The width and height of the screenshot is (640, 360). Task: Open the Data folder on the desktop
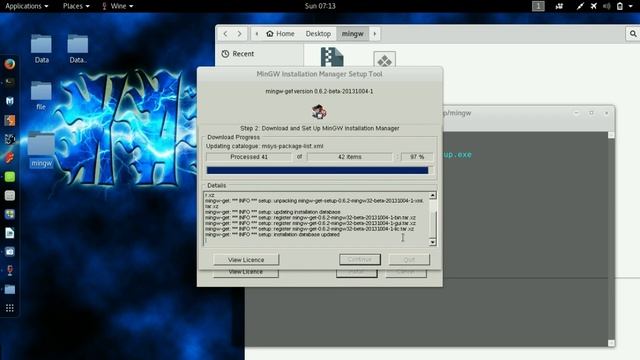click(41, 49)
